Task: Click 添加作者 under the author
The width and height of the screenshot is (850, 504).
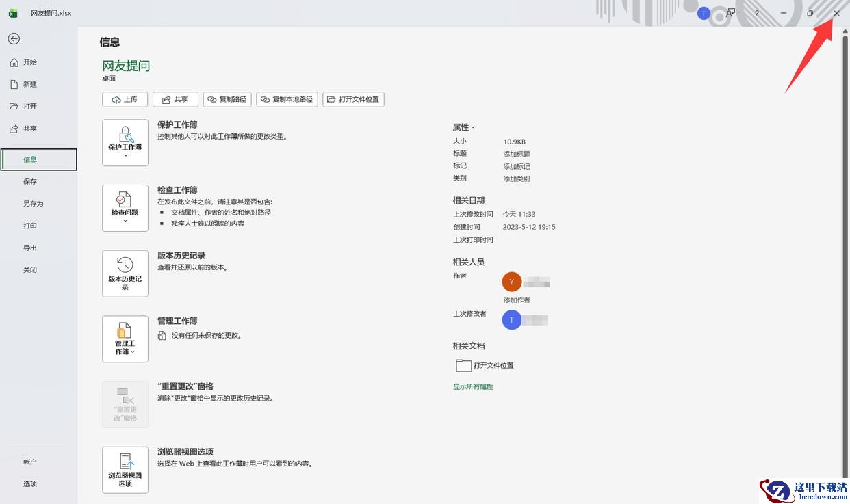Action: [517, 300]
